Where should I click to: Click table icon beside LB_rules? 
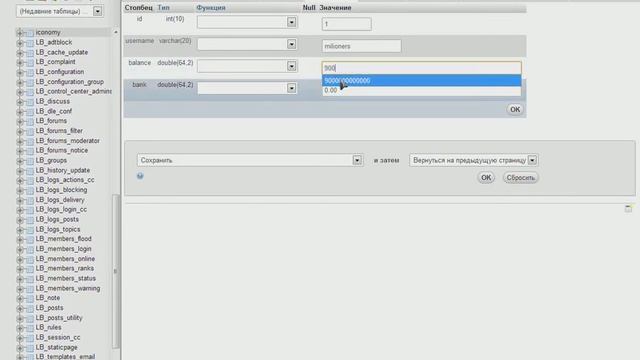click(x=29, y=328)
